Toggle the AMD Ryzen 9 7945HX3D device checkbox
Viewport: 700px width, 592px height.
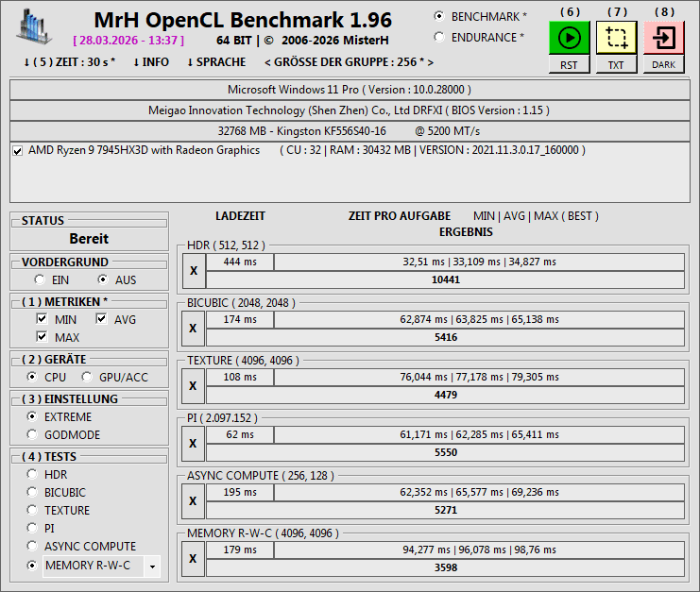click(x=17, y=151)
